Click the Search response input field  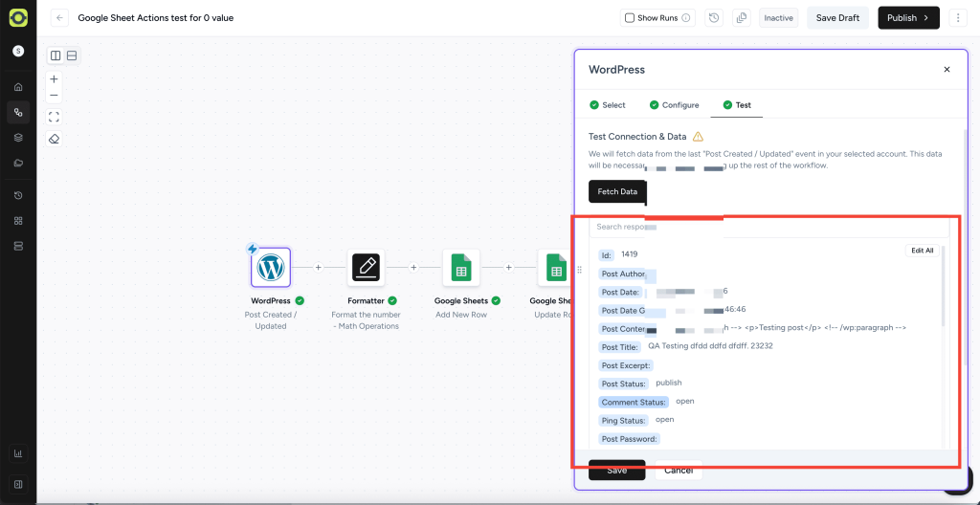click(x=766, y=228)
